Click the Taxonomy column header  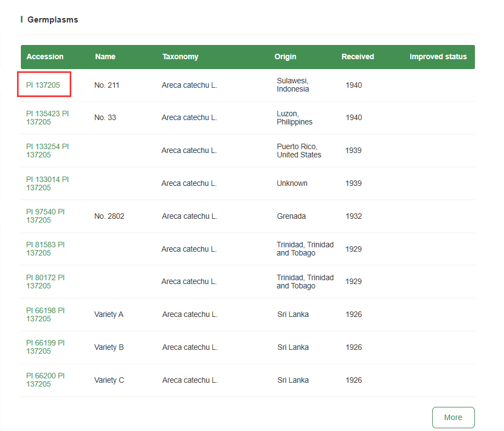180,56
